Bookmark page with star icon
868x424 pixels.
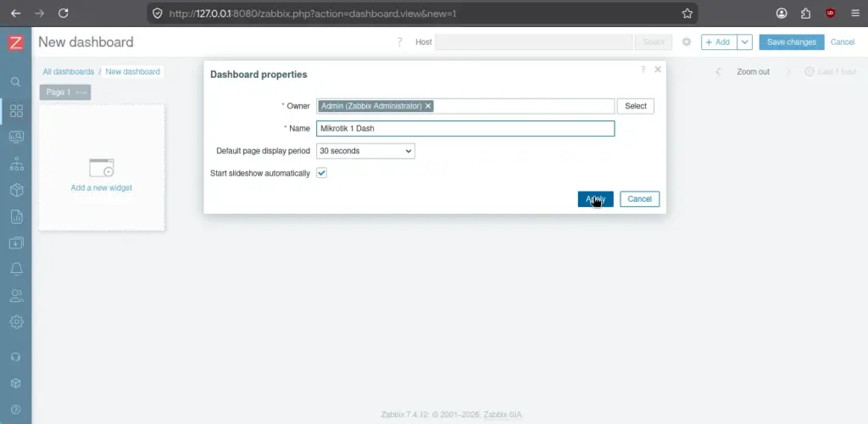687,14
